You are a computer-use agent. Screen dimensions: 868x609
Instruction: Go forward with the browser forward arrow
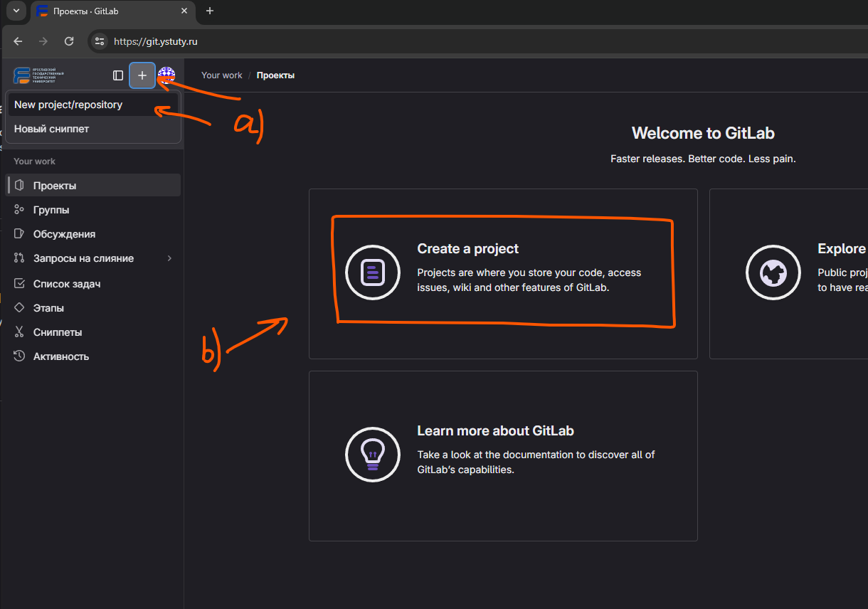pos(43,41)
